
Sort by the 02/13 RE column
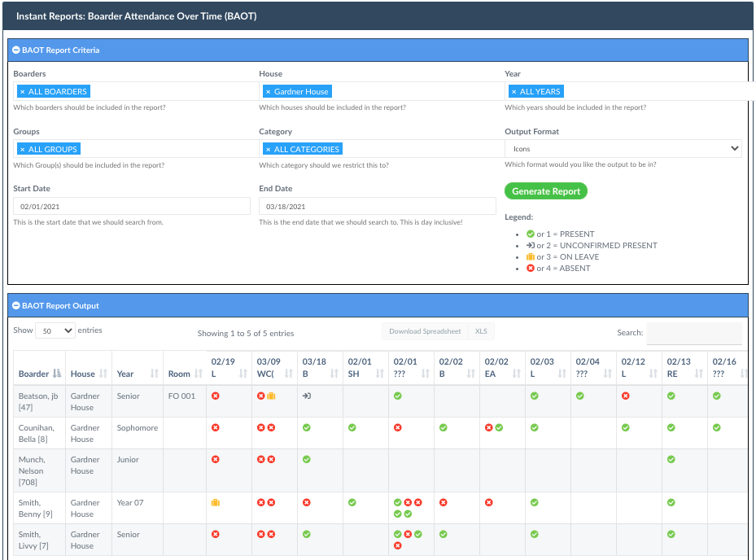pos(684,368)
